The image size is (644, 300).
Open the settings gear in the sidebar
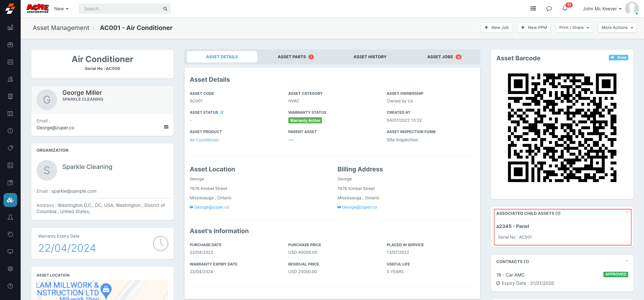10,269
